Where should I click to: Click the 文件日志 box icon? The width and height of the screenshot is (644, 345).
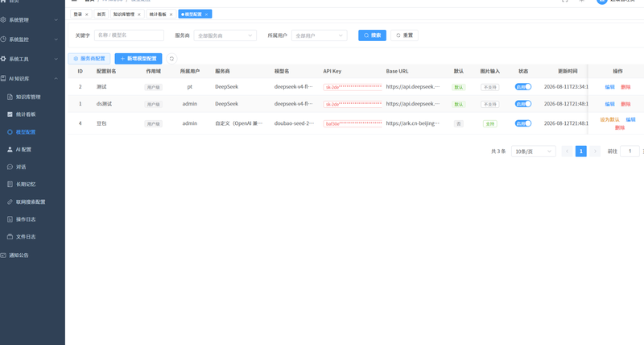(10, 237)
